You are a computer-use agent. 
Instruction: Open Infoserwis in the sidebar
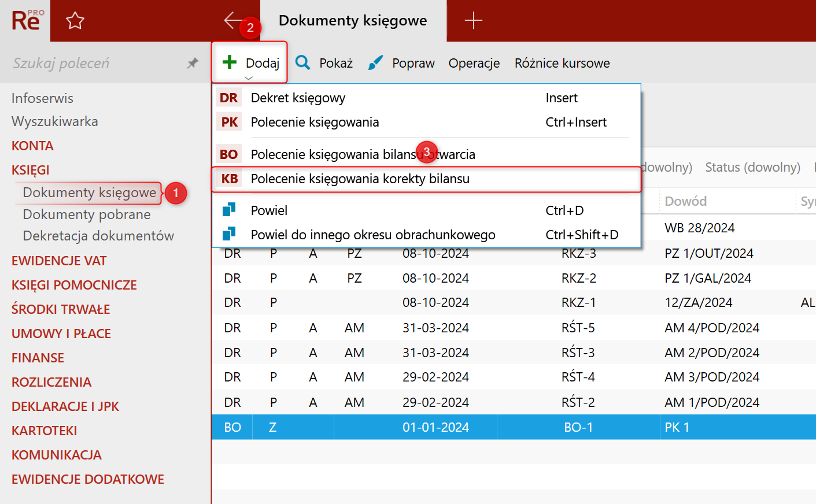(42, 98)
